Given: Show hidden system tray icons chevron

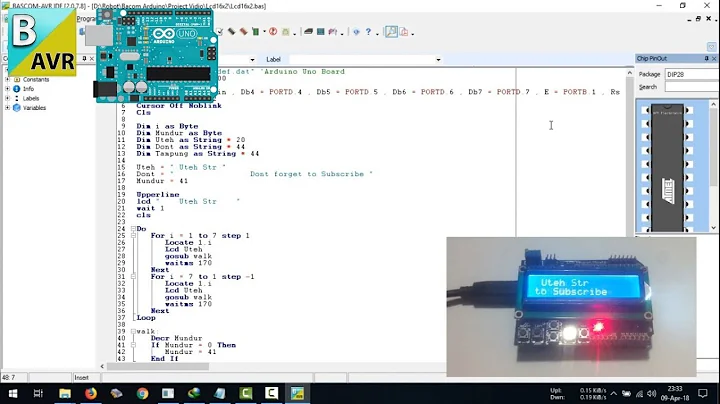Looking at the screenshot, I should [x=614, y=393].
